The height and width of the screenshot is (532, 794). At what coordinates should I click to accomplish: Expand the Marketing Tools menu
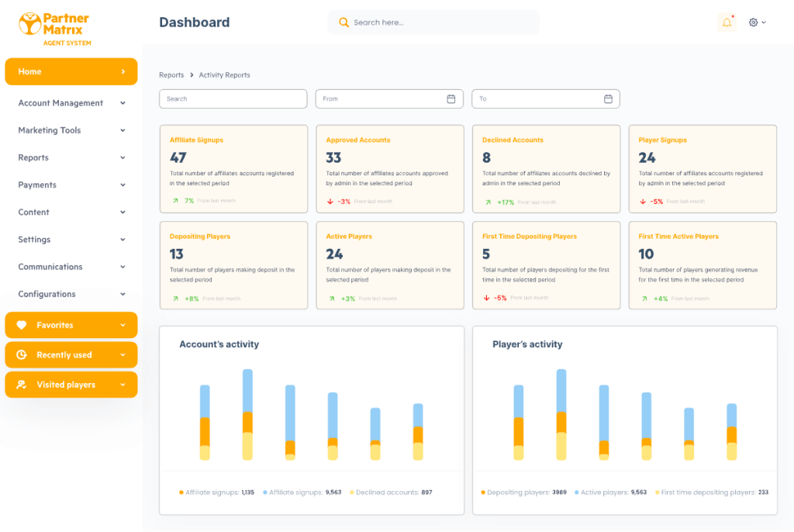pyautogui.click(x=71, y=130)
